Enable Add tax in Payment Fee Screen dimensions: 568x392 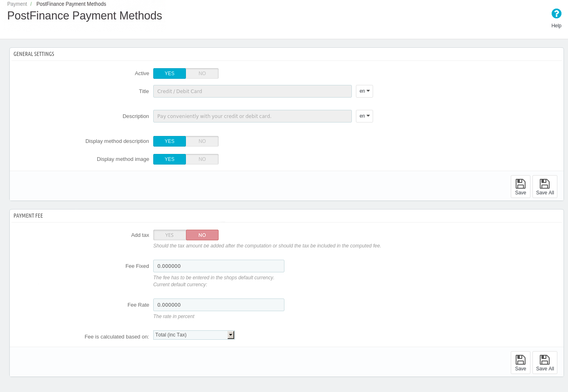pyautogui.click(x=169, y=235)
